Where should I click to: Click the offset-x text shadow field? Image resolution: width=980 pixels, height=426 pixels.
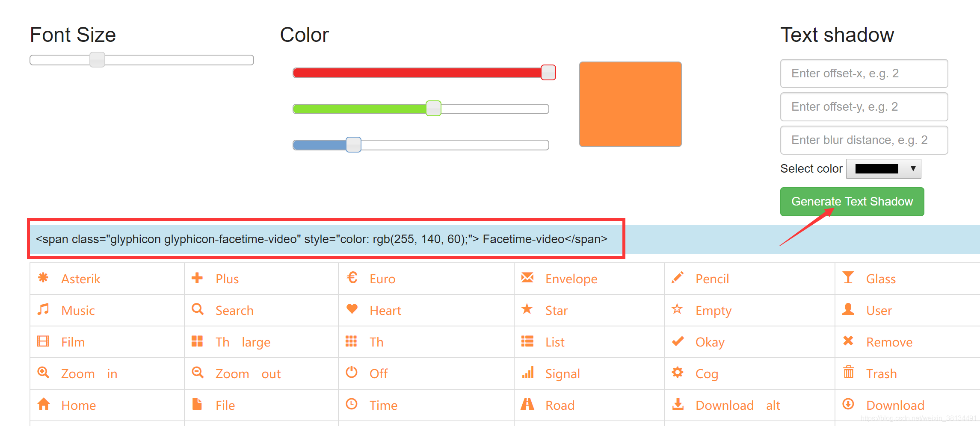(x=863, y=73)
